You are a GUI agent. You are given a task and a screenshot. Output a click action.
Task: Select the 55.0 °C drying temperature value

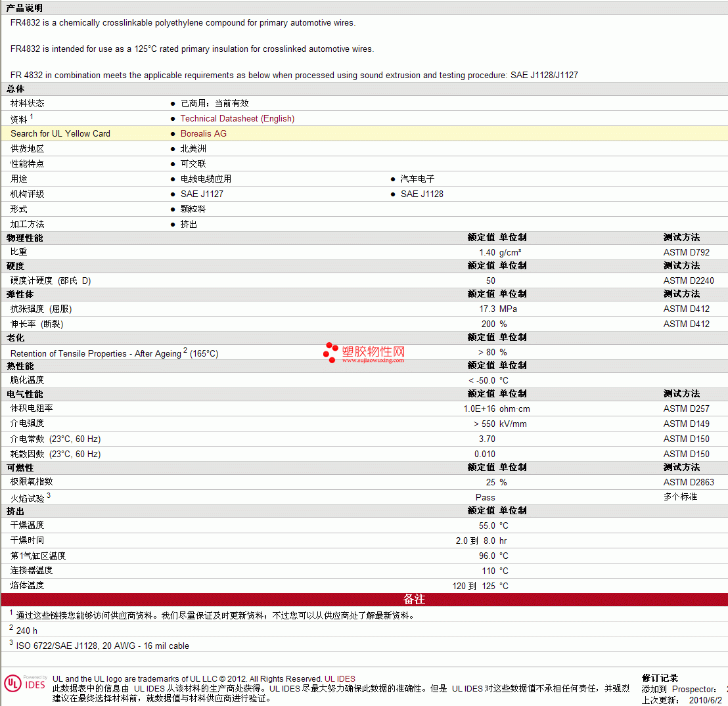coord(493,526)
